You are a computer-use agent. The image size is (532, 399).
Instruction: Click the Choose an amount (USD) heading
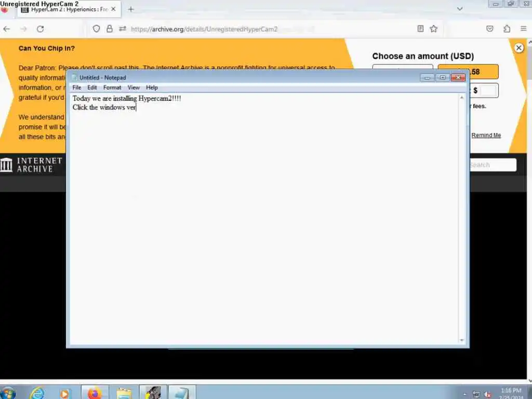coord(423,56)
